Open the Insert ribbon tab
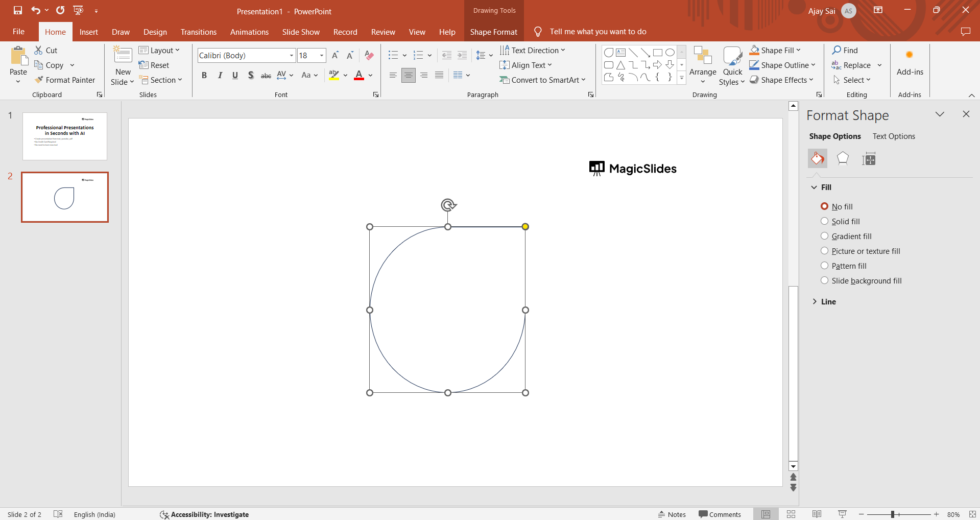Screen dimensions: 980x520 (88, 32)
